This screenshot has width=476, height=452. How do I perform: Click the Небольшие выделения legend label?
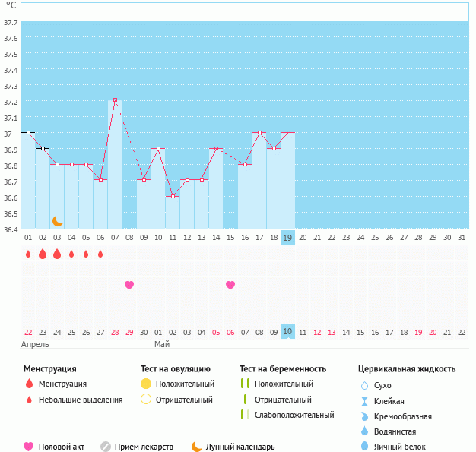80,400
